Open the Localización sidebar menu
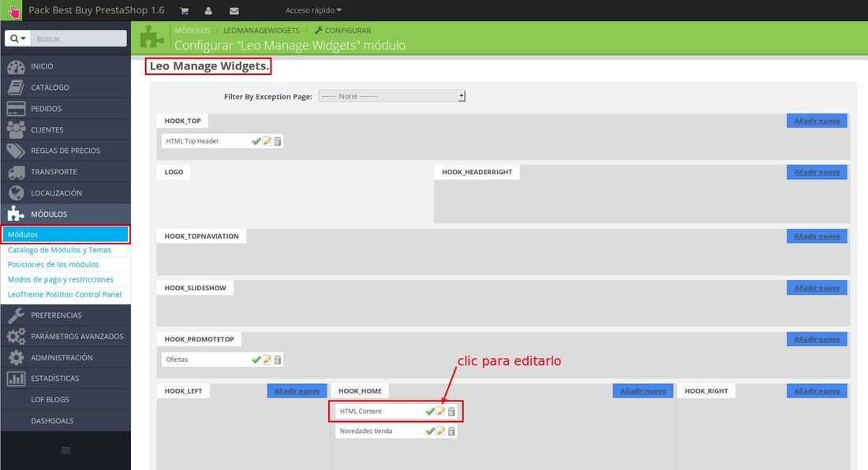 click(65, 192)
